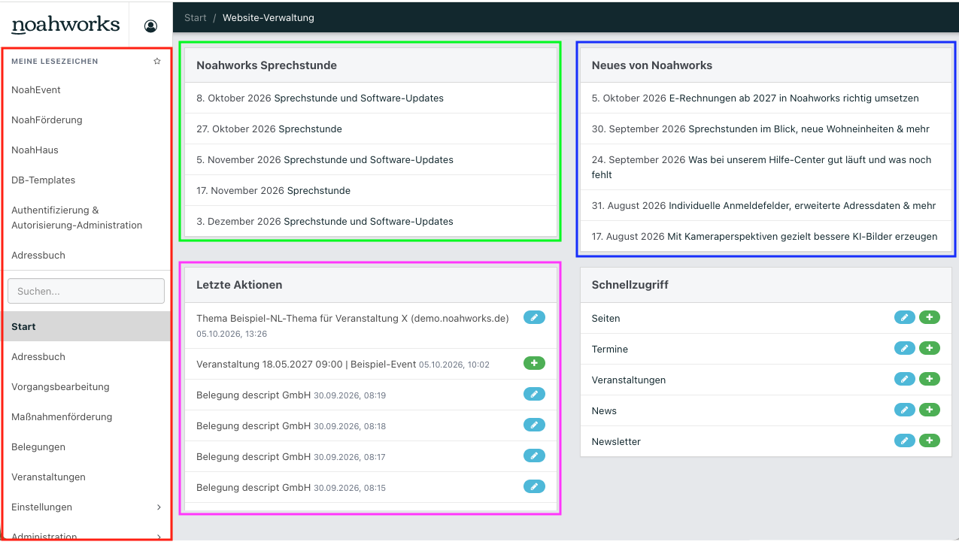The width and height of the screenshot is (959, 560).
Task: Open Vorgangsbearbeitung in sidebar
Action: (x=60, y=387)
